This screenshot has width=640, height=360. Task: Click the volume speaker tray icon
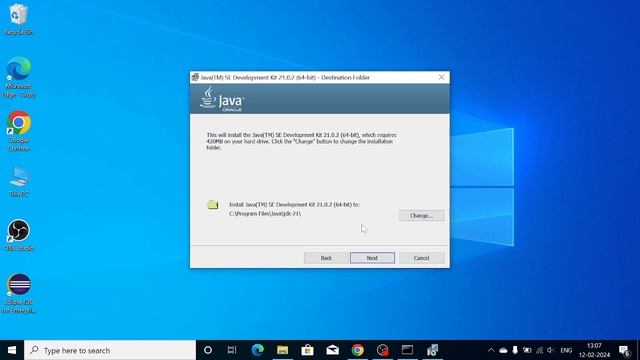tap(551, 350)
